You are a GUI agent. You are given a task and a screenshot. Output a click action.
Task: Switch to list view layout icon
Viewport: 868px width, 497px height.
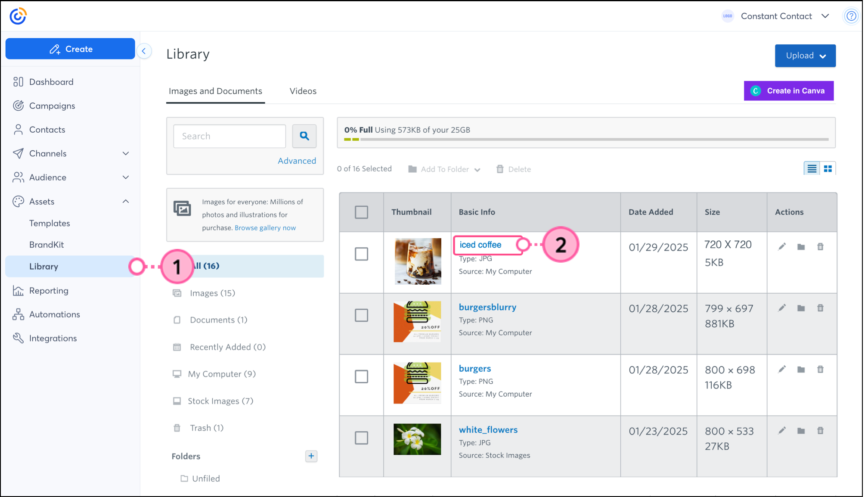tap(812, 169)
